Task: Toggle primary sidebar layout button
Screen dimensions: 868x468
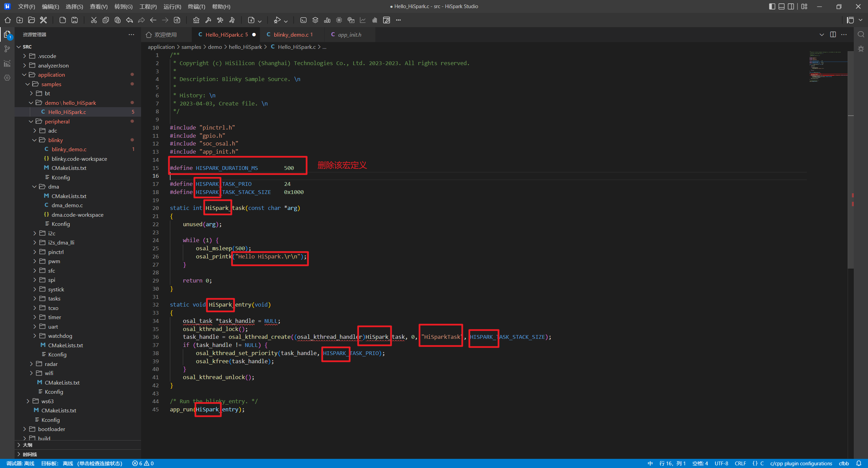Action: pos(772,6)
